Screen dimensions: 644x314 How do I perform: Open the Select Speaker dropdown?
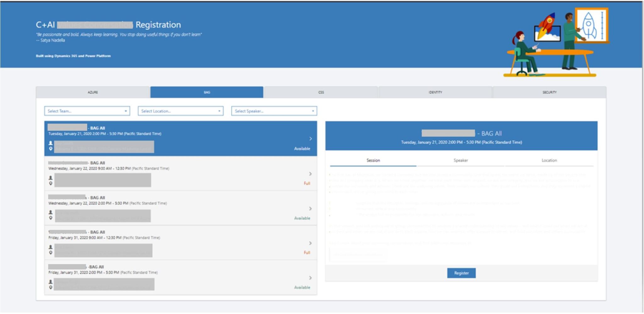[274, 111]
